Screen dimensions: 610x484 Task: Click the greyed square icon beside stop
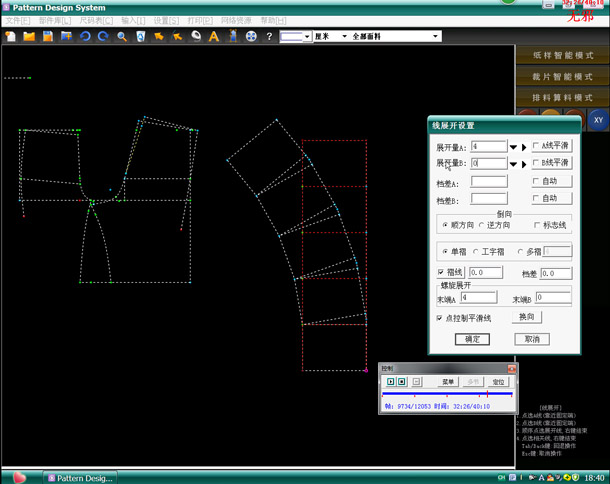pos(416,382)
